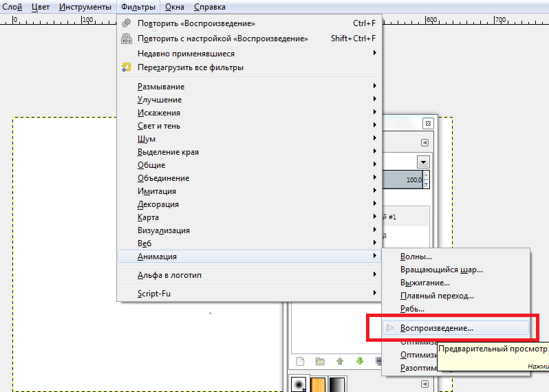Select Вращающийся шар... filter
This screenshot has height=392, width=549.
(456, 270)
